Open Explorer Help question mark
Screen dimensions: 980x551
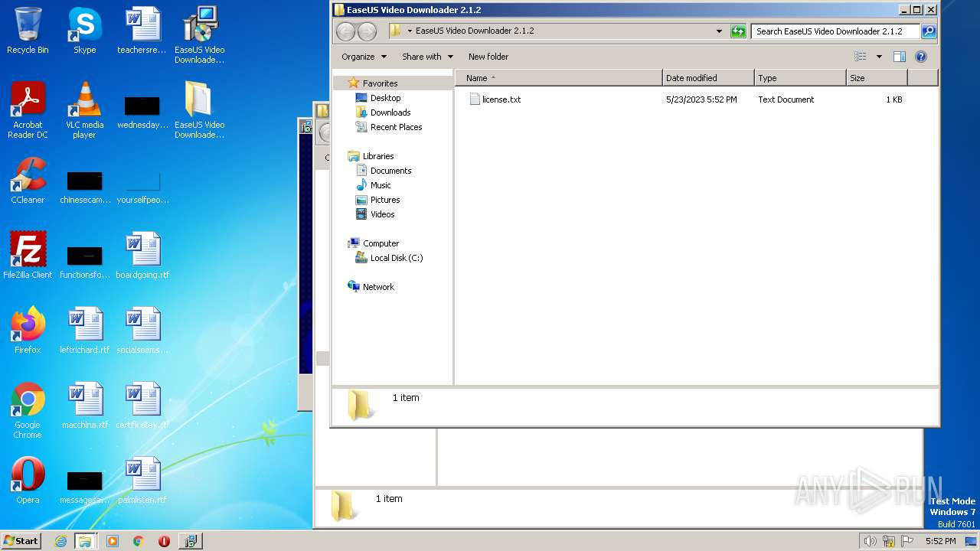pos(921,57)
